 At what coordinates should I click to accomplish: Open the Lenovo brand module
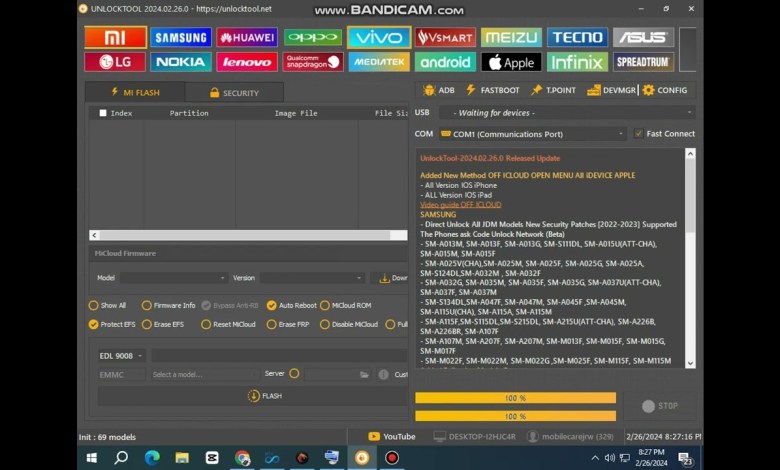[x=247, y=62]
